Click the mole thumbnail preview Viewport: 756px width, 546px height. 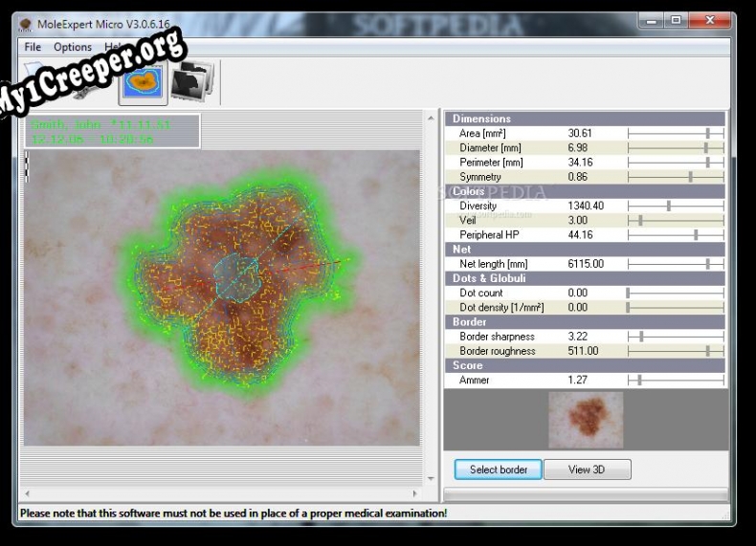[586, 420]
